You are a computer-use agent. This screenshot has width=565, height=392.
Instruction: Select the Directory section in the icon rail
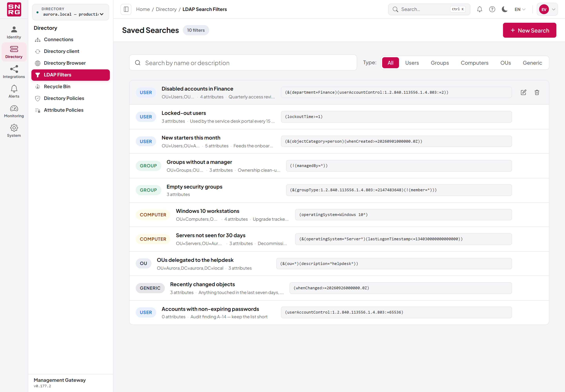pyautogui.click(x=14, y=52)
